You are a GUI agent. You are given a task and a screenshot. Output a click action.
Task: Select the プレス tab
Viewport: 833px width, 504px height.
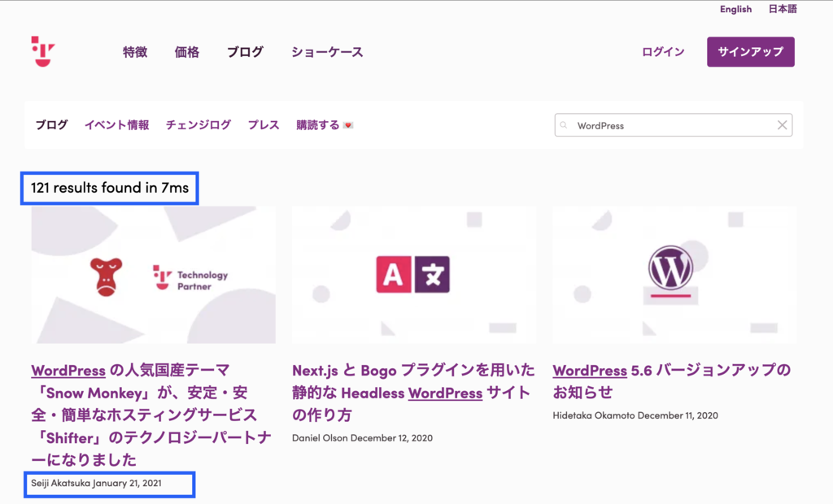[x=264, y=125]
